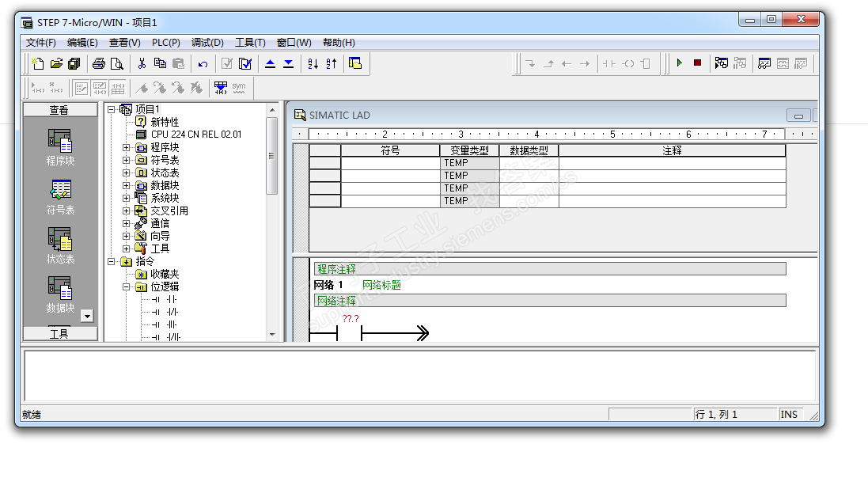Put PLC in STOP mode (red square)

point(698,63)
